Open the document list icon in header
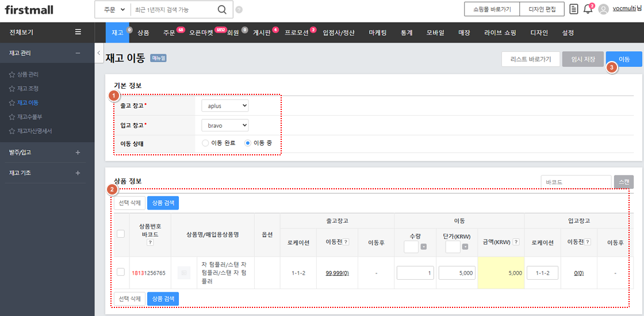644x316 pixels. [574, 9]
